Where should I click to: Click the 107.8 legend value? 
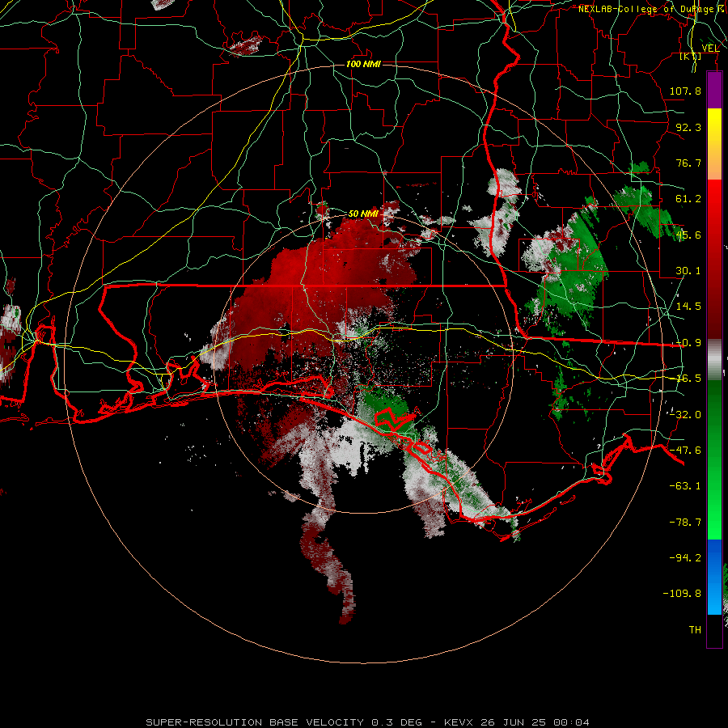coord(685,91)
